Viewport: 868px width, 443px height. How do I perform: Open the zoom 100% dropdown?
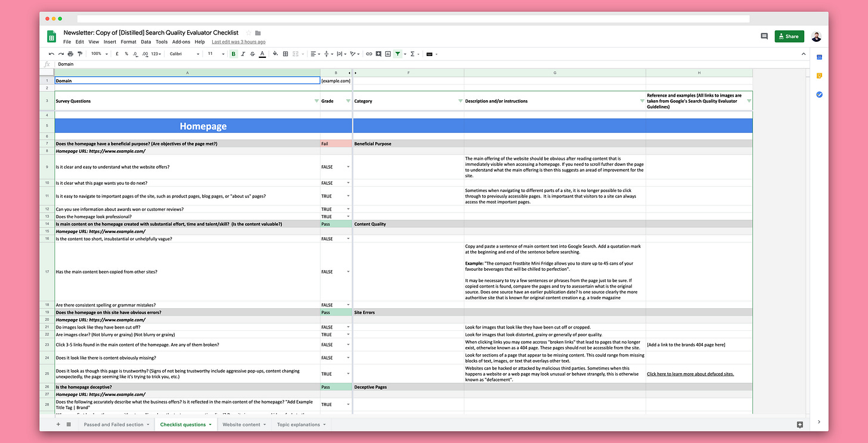click(x=98, y=54)
